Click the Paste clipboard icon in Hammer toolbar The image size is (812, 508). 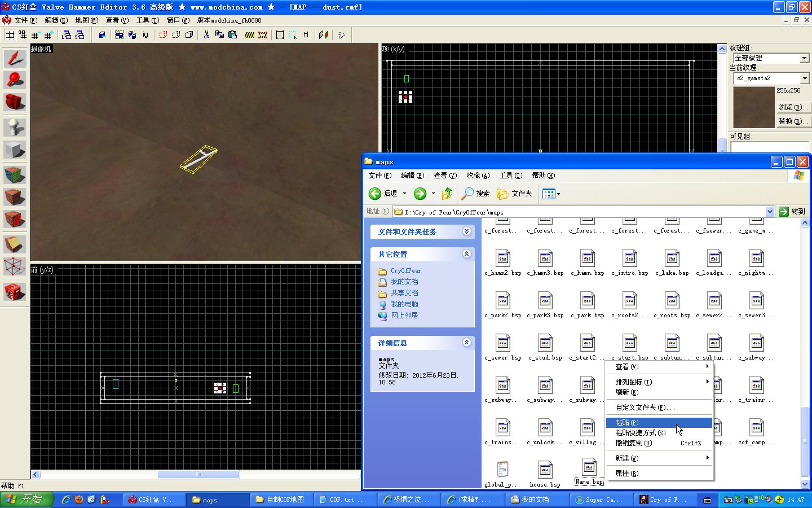(x=232, y=35)
